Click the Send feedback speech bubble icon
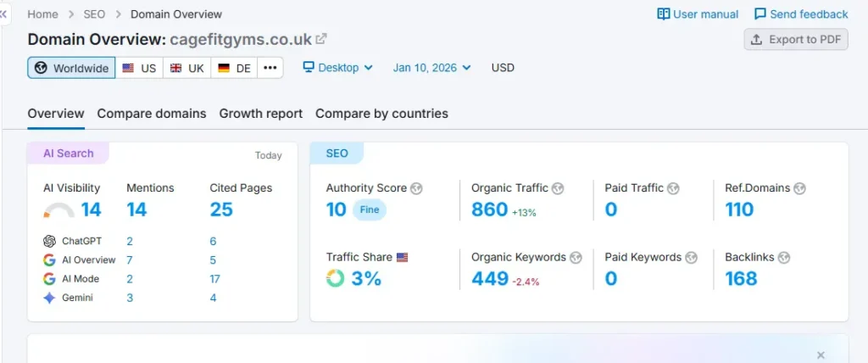Image resolution: width=868 pixels, height=363 pixels. pos(760,14)
